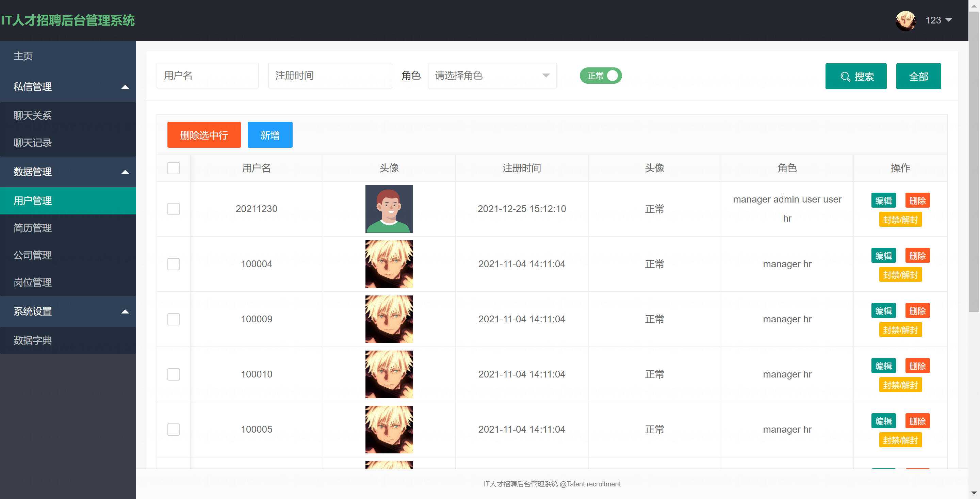980x499 pixels.
Task: Click the avatar thumbnail of user 100004
Action: pyautogui.click(x=389, y=264)
